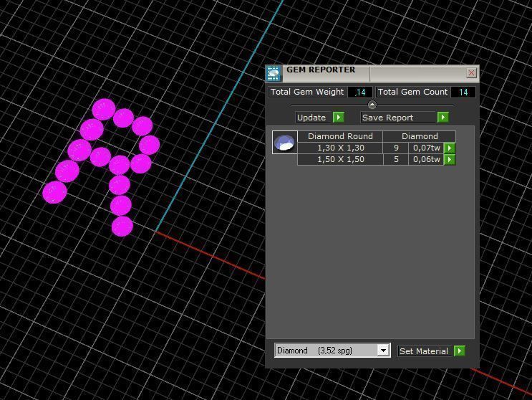Open the Diamond (3,52 spg) material dropdown

pos(332,351)
